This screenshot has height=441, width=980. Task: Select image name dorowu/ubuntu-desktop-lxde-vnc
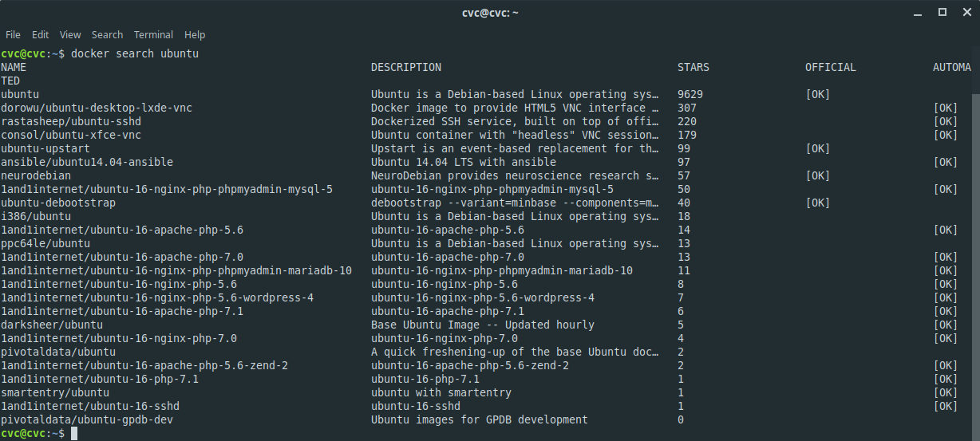pyautogui.click(x=97, y=108)
